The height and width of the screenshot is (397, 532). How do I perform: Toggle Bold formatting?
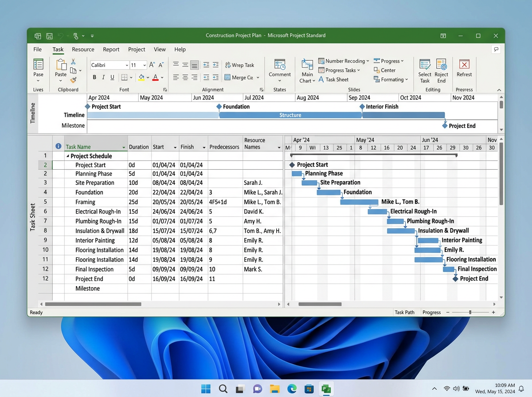tap(94, 78)
